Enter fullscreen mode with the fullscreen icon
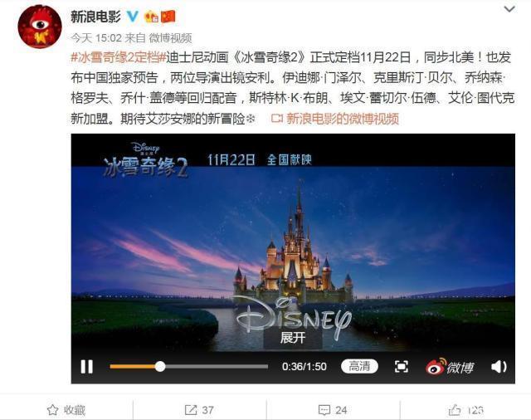Image resolution: width=531 pixels, height=420 pixels. 402,367
